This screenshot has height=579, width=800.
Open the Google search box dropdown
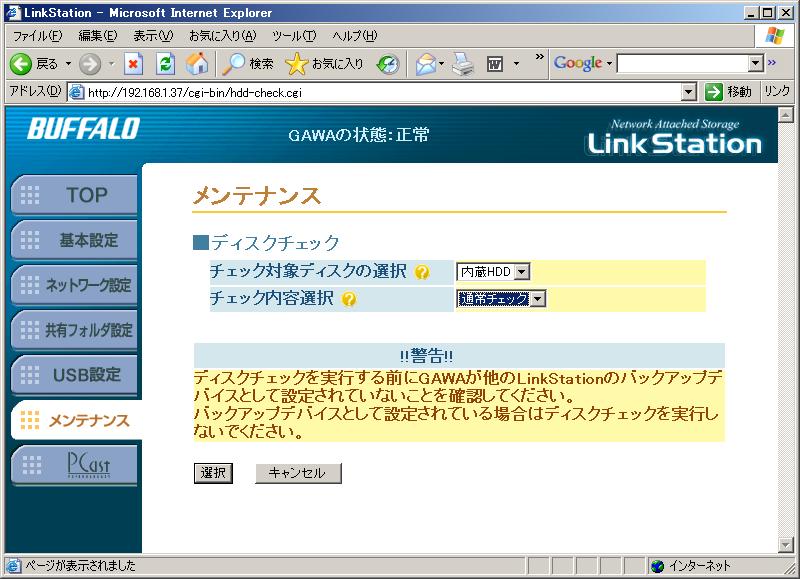(756, 63)
